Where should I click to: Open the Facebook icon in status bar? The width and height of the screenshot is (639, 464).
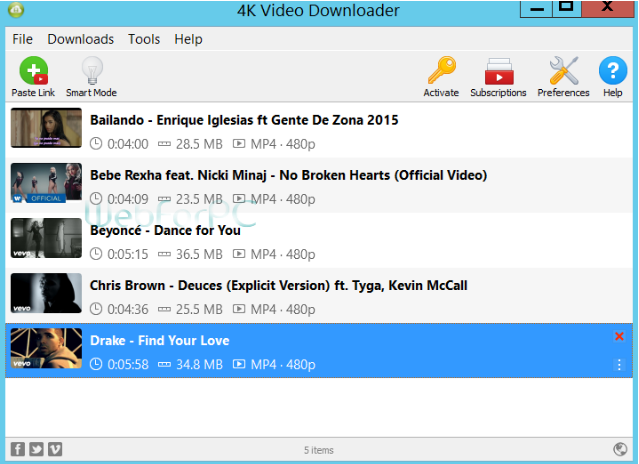click(x=18, y=449)
